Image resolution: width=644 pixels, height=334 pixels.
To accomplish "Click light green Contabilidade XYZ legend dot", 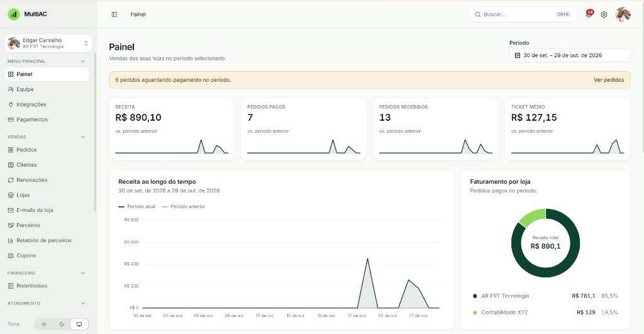I will [475, 313].
